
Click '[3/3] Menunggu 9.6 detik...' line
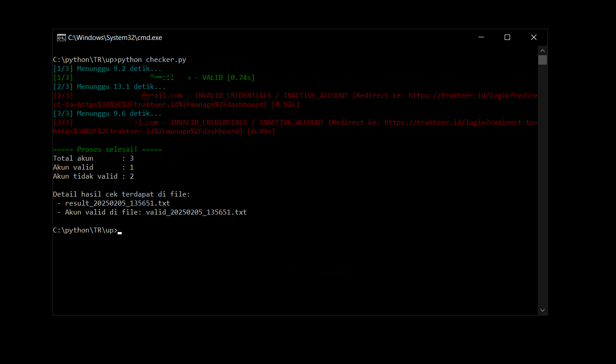[x=107, y=114]
